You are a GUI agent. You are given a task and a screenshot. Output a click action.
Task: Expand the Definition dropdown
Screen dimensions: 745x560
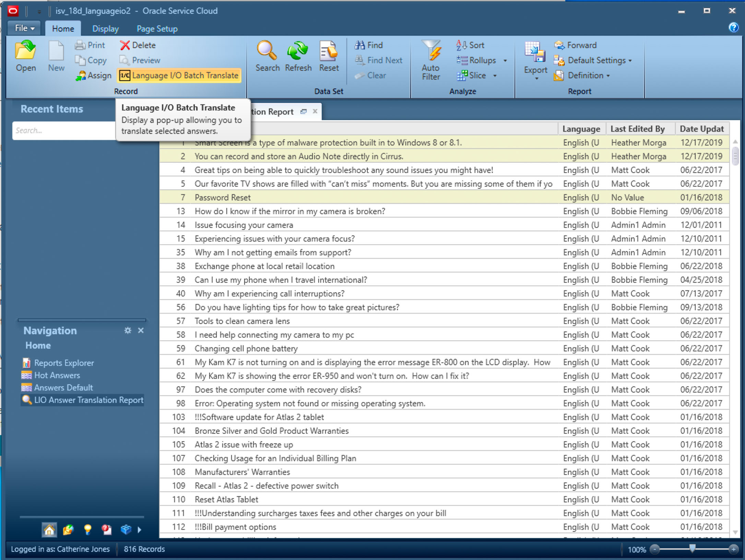pyautogui.click(x=608, y=76)
